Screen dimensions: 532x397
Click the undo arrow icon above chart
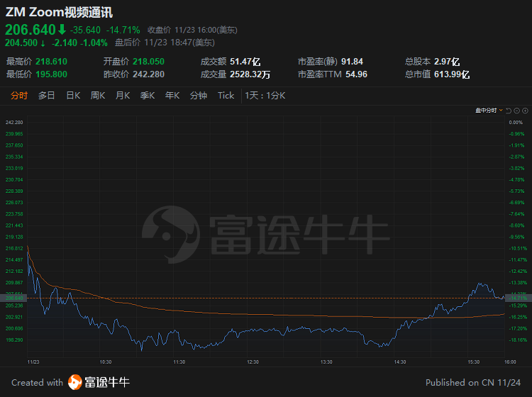[x=509, y=111]
